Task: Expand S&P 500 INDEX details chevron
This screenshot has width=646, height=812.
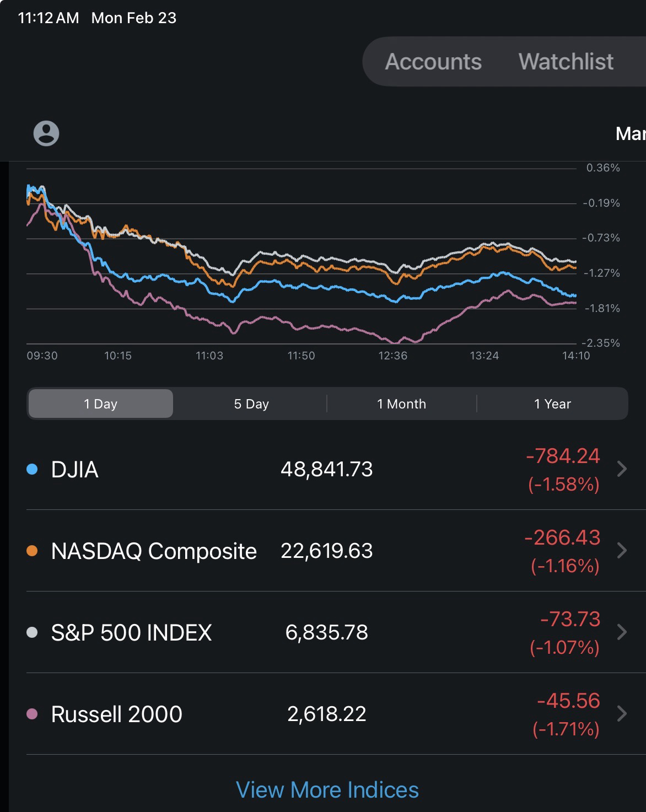Action: 622,632
